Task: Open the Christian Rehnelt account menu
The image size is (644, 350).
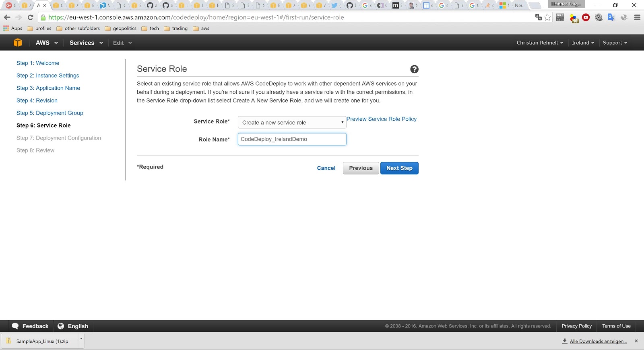Action: 540,43
